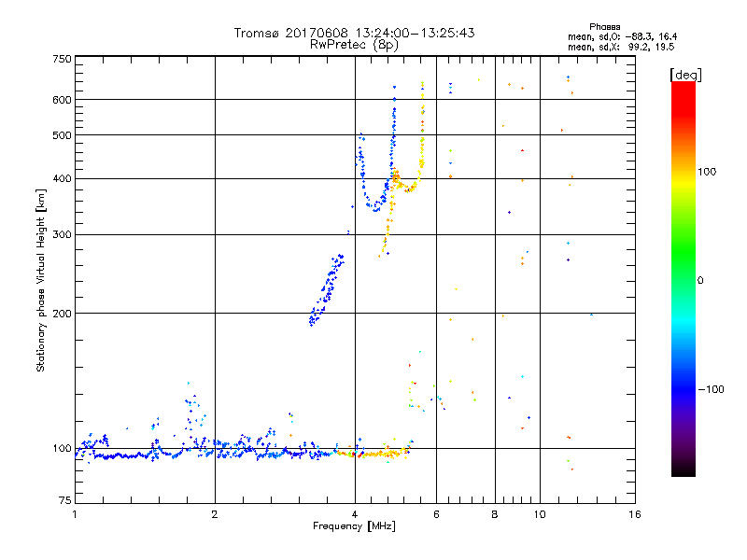Click the 75 tick label on y-axis
Image resolution: width=747 pixels, height=560 pixels.
[63, 504]
